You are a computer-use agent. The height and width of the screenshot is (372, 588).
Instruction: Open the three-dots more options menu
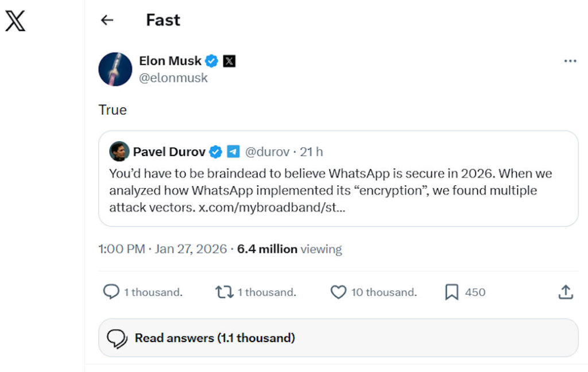570,61
